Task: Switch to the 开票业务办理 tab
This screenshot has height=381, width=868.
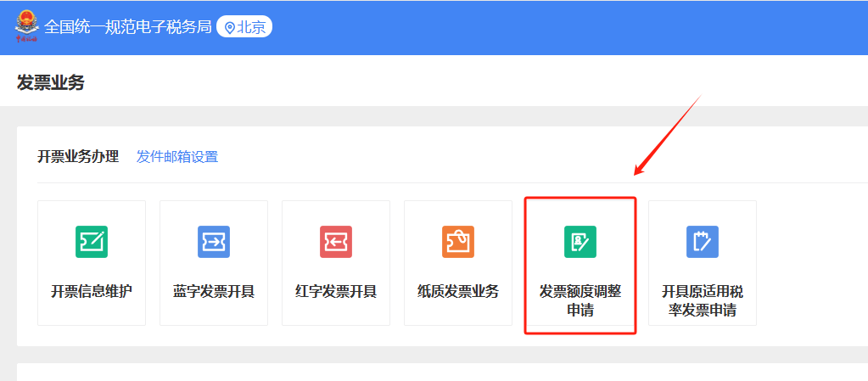Action: [x=78, y=157]
